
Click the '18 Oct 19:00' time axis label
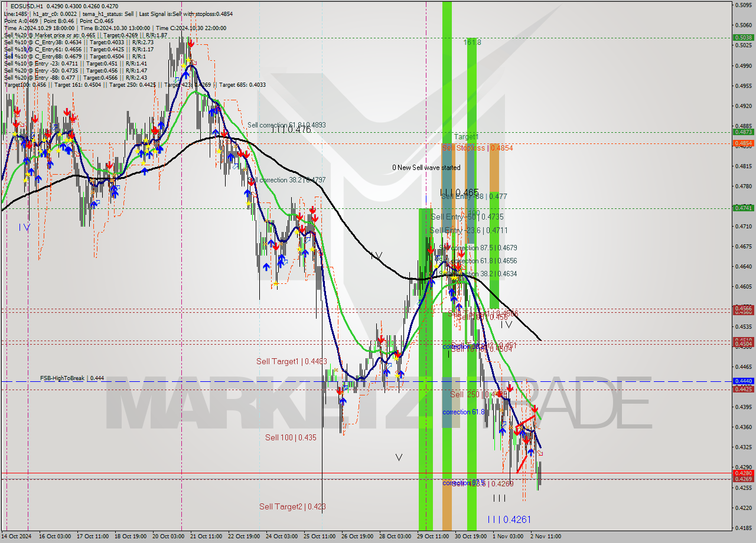[x=129, y=537]
